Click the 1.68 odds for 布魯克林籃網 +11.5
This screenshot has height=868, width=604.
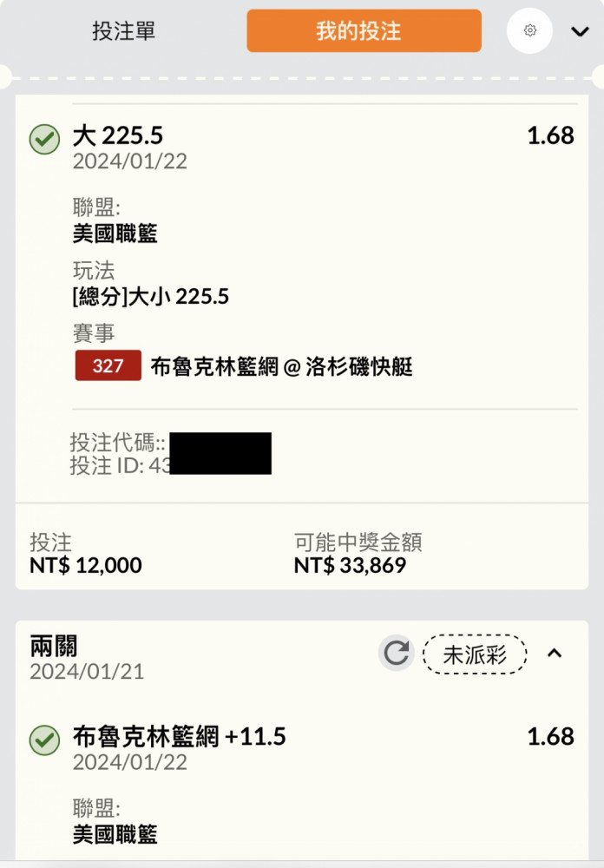click(550, 737)
